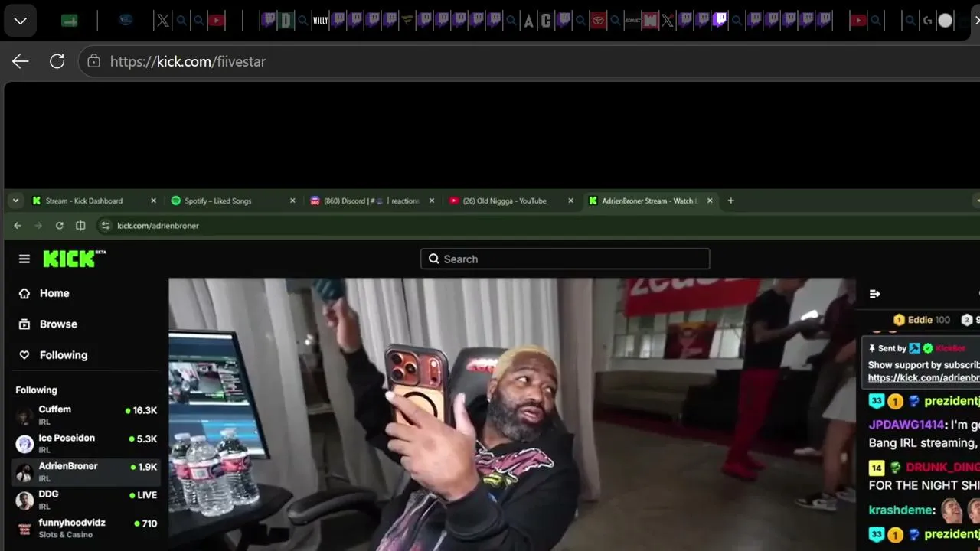Open the Kick sidebar hamburger menu
The width and height of the screenshot is (980, 551).
coord(24,259)
